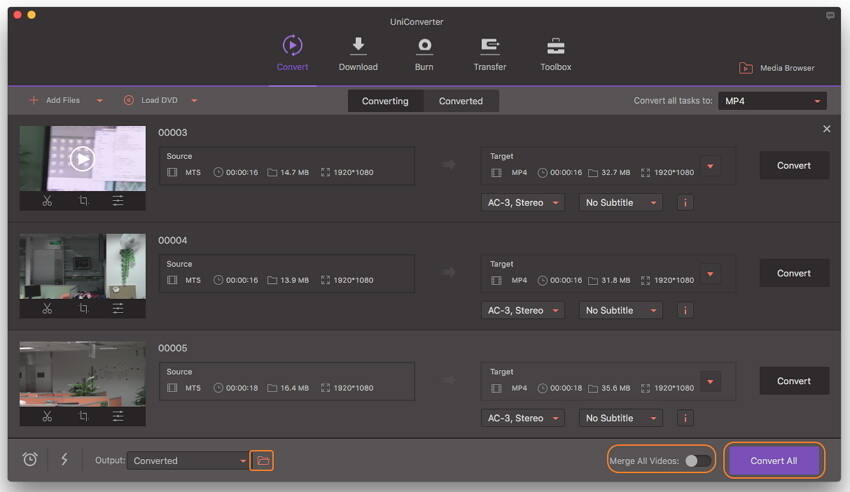The width and height of the screenshot is (850, 492).
Task: Click the 16.4 MB source size
Action: (x=294, y=388)
